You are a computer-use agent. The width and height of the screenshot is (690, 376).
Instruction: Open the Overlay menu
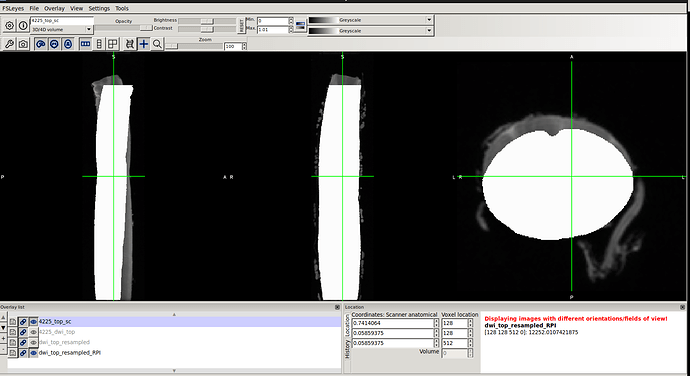coord(54,8)
